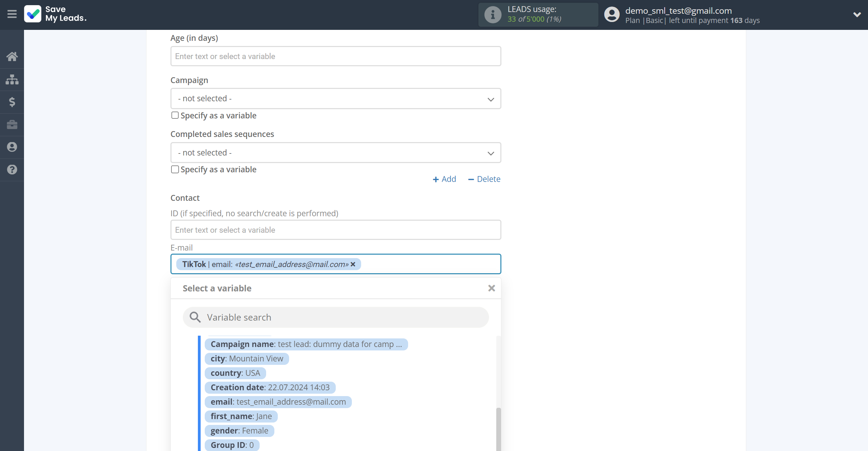Screen dimensions: 868x451
Task: Click the LEADS usage info icon
Action: [493, 14]
